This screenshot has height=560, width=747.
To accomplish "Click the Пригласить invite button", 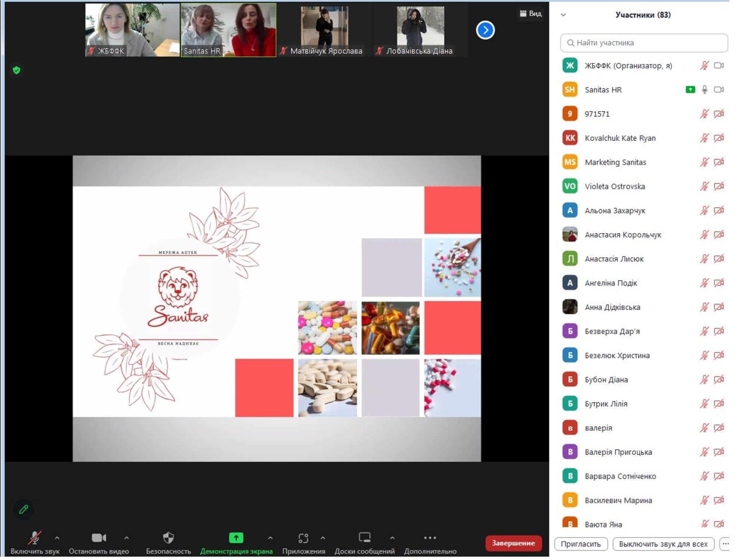I will point(581,544).
